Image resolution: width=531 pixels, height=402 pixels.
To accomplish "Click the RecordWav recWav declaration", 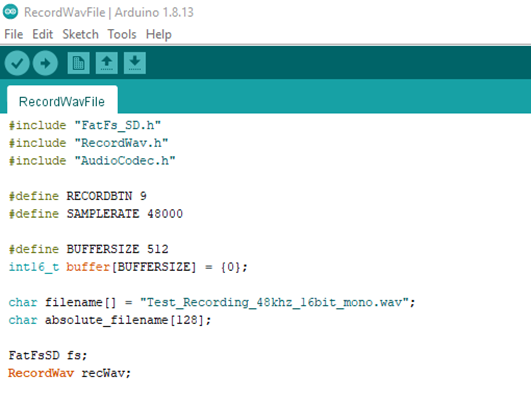I will 69,373.
